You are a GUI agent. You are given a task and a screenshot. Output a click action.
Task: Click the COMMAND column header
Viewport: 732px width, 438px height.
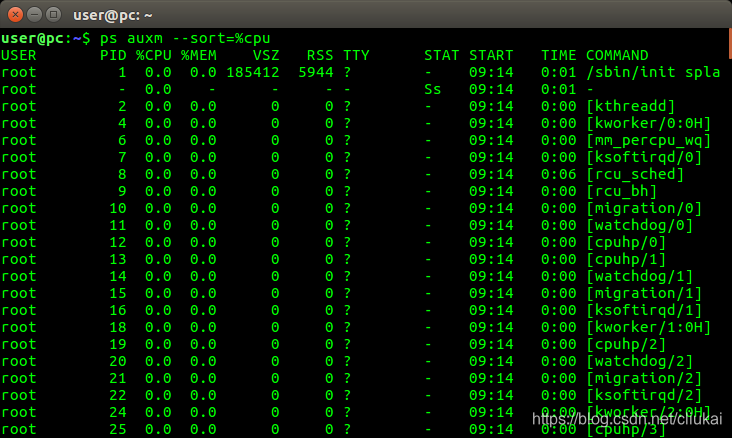click(x=617, y=56)
